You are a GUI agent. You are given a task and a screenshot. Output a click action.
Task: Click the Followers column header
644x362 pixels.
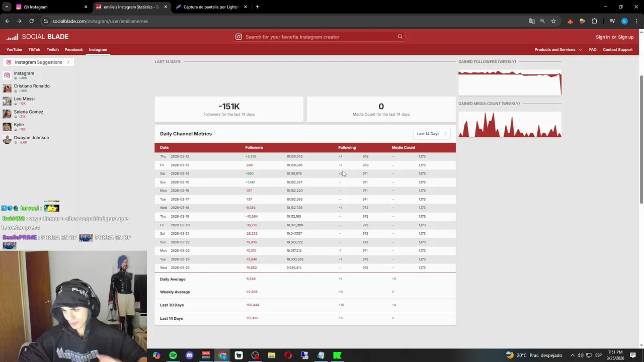[254, 147]
